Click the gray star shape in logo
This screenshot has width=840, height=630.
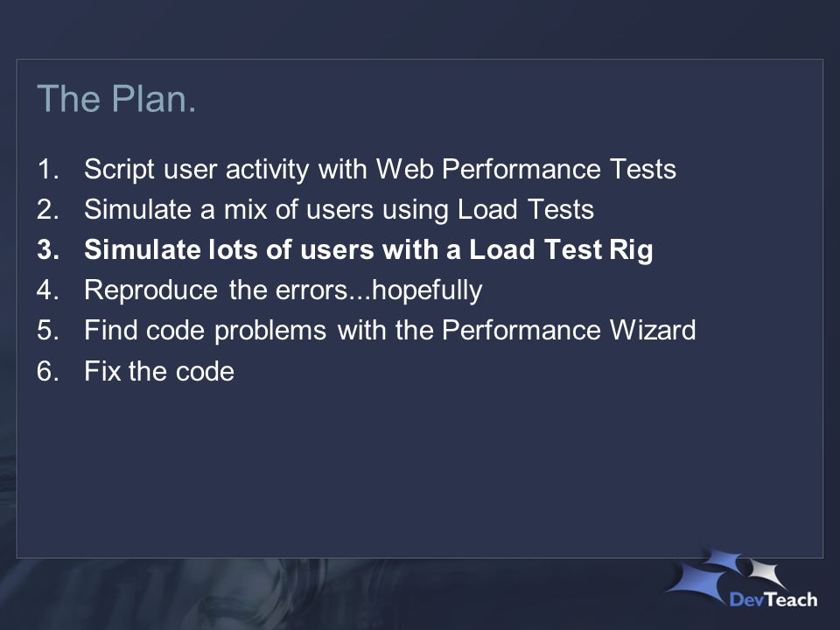[x=767, y=572]
